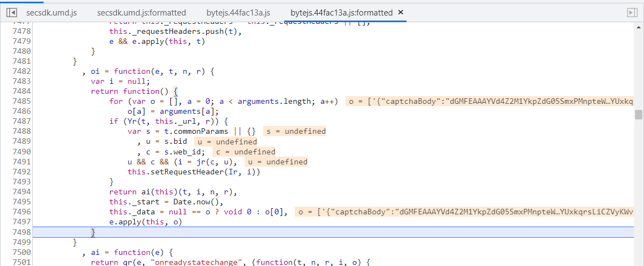Click 'this._requestHeaders.push(t),' code

(x=175, y=31)
